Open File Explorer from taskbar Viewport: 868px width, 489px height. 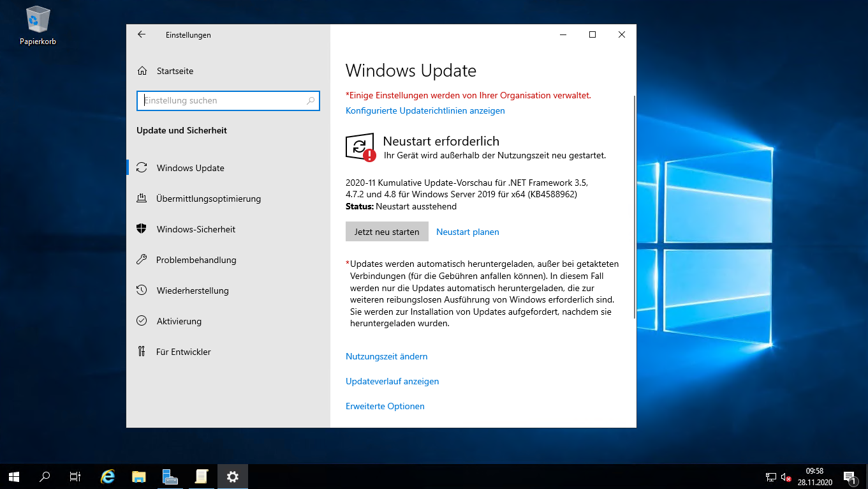[139, 476]
